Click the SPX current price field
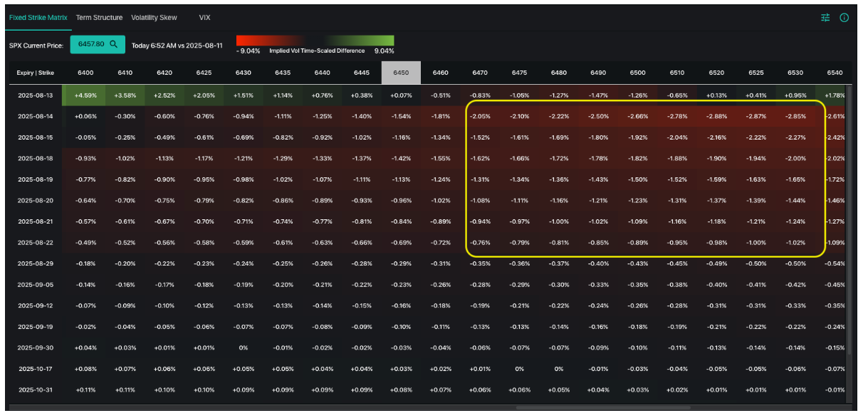This screenshot has height=418, width=868. click(x=93, y=45)
